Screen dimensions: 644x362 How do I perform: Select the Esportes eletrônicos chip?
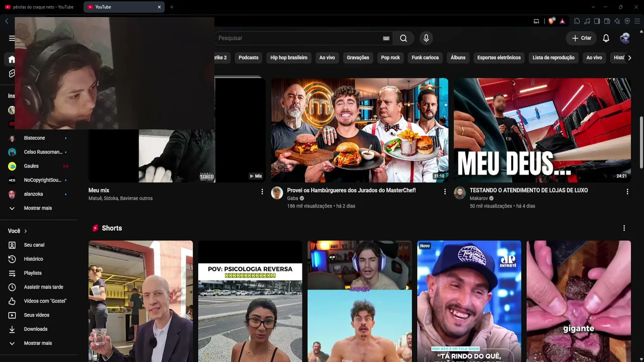click(499, 58)
